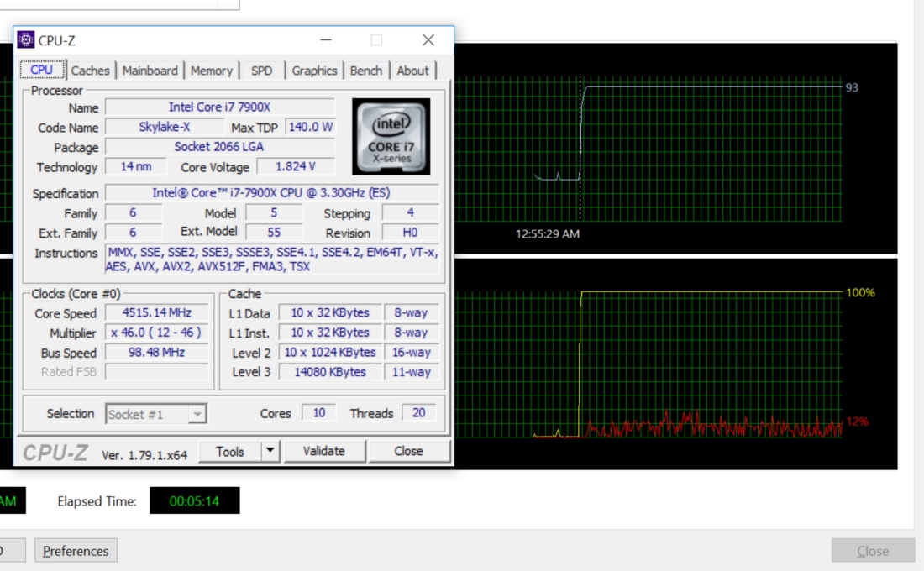Open the About tab

[413, 71]
